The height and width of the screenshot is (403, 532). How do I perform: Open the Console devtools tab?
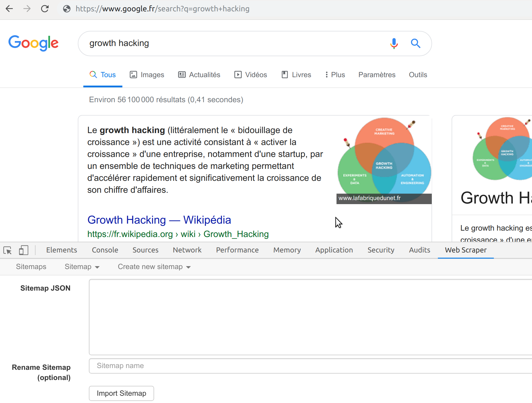pos(105,250)
